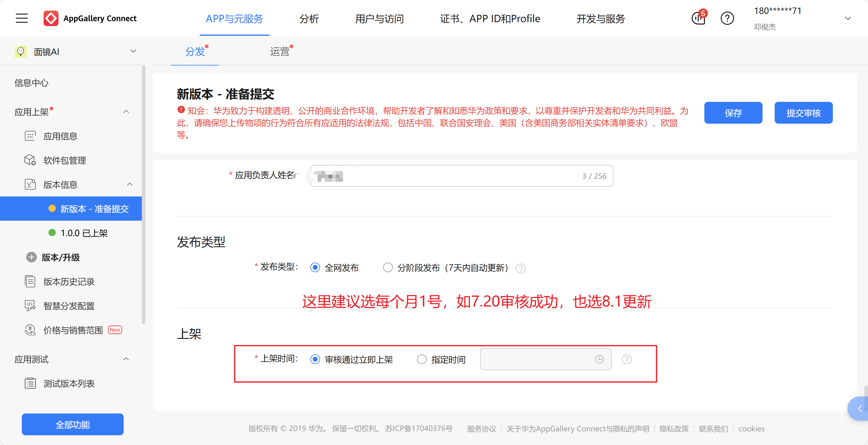
Task: Open the account dropdown arrow
Action: click(848, 18)
